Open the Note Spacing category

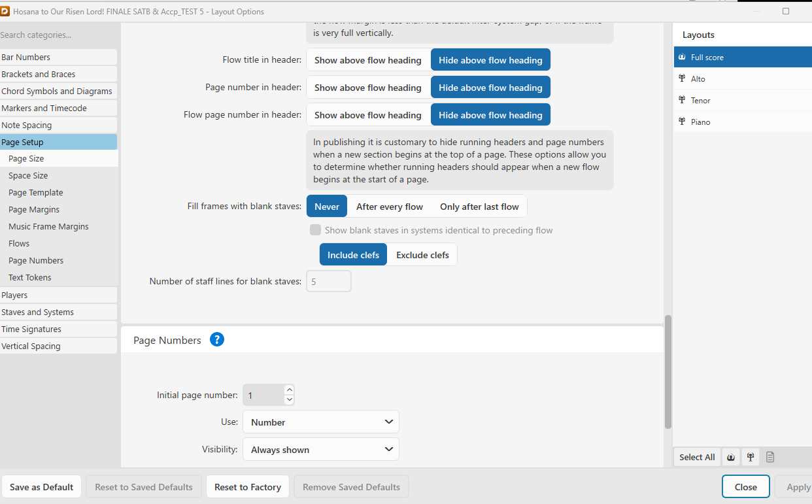point(27,126)
